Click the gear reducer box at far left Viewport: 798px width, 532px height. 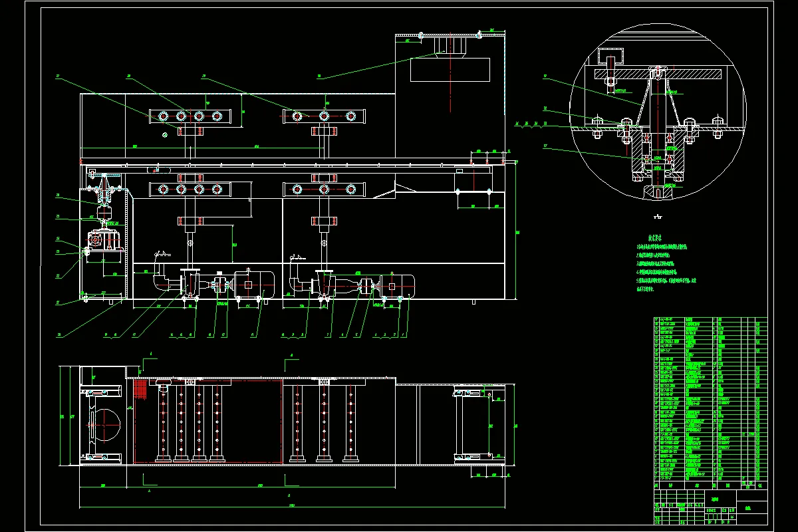(x=104, y=240)
